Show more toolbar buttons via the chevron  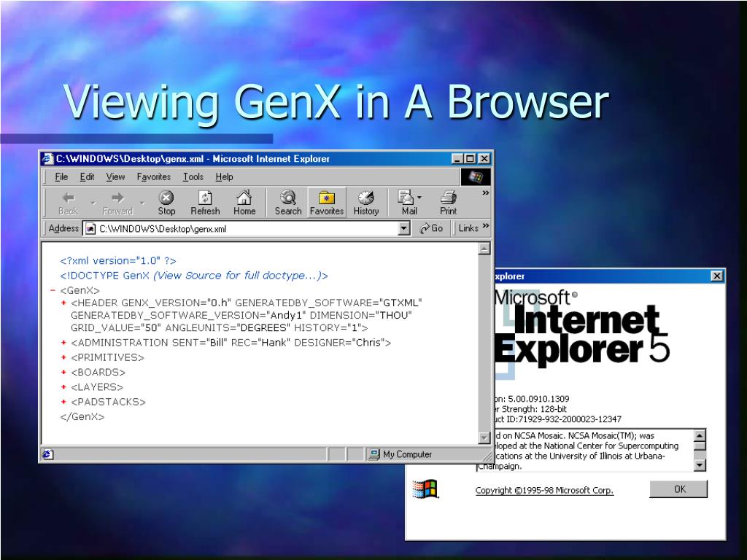click(x=485, y=192)
